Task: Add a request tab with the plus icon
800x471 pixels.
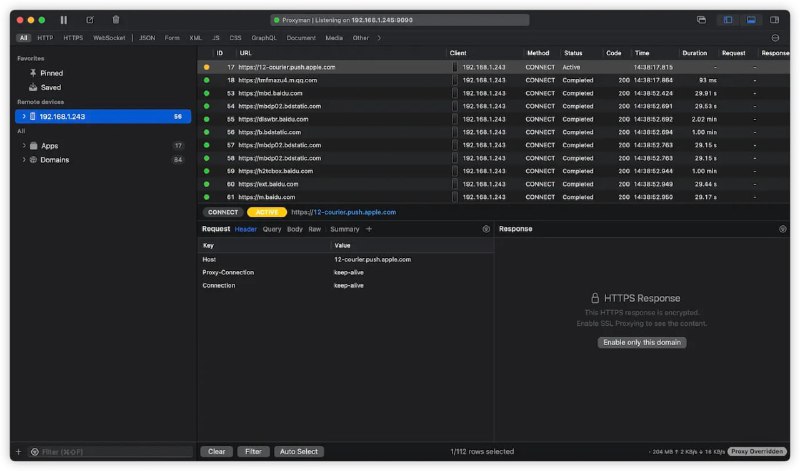Action: 369,229
